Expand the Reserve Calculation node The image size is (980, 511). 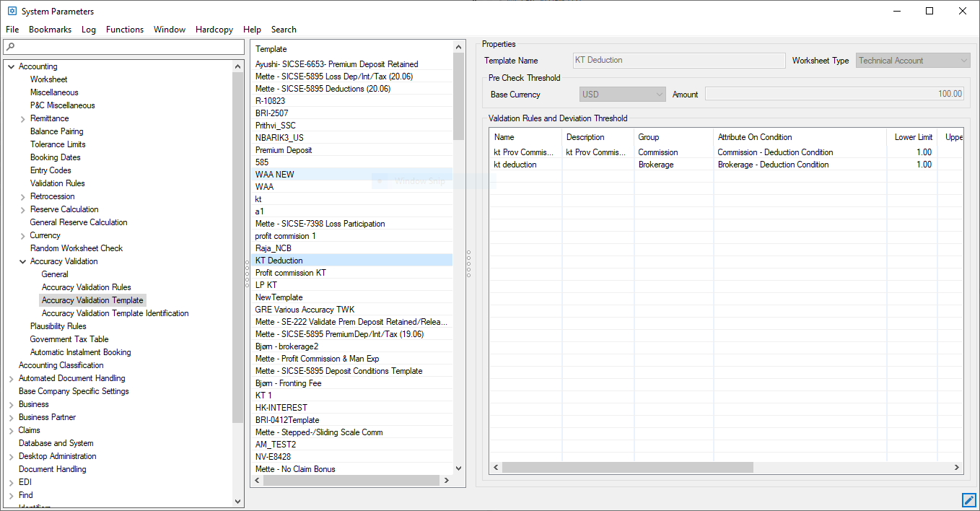coord(22,209)
